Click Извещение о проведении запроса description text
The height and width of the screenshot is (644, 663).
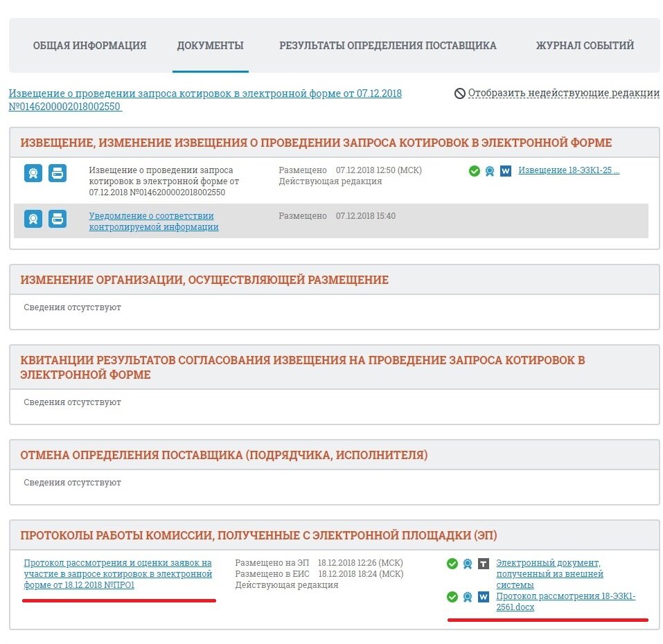(163, 181)
